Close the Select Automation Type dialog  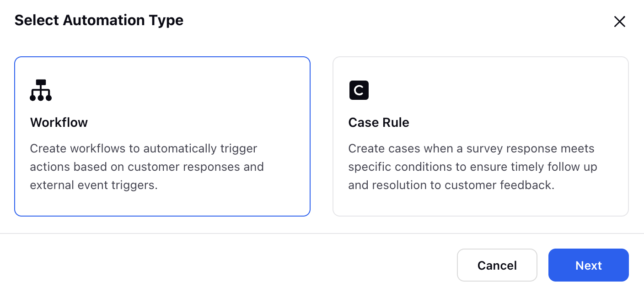click(x=619, y=22)
